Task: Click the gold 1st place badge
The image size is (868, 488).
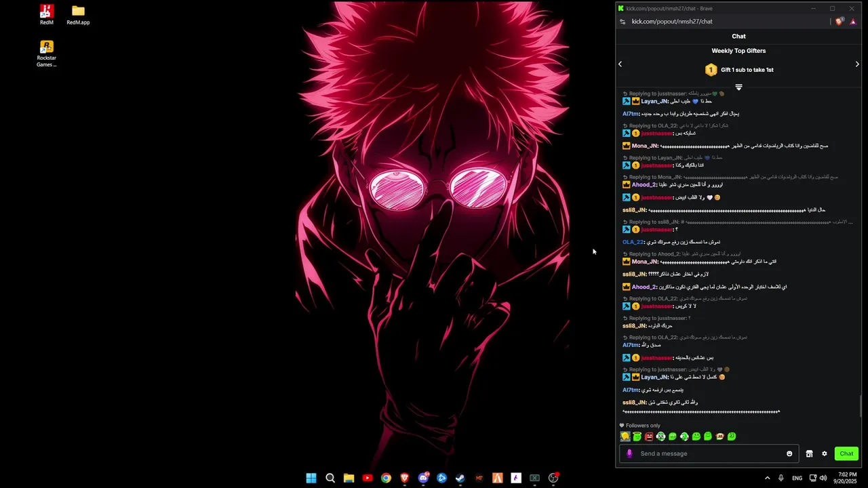Action: pos(711,70)
